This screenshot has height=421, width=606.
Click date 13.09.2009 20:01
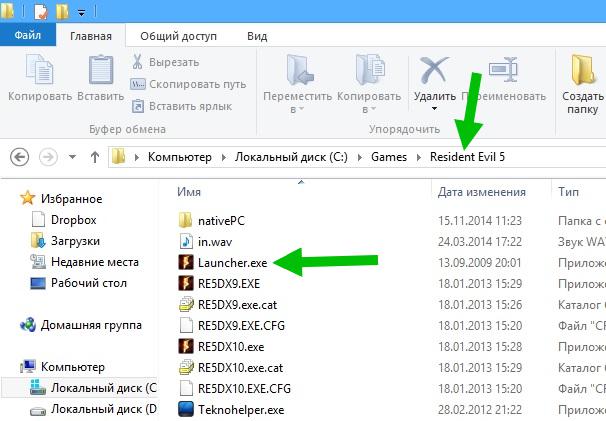click(480, 263)
